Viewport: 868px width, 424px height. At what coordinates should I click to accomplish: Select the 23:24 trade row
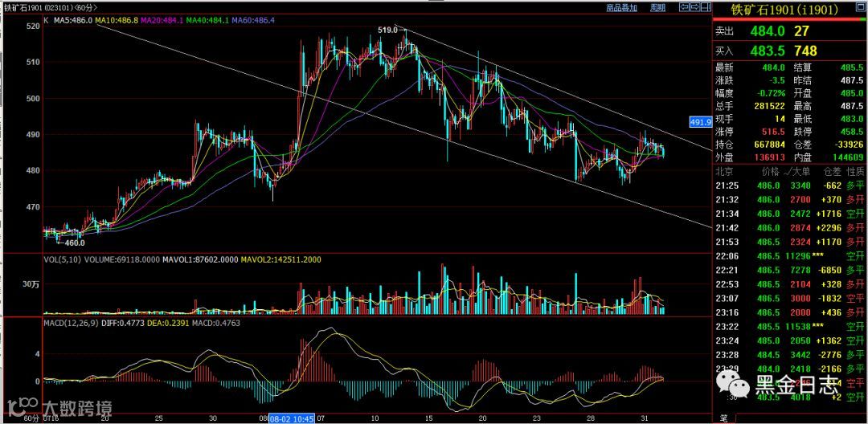pyautogui.click(x=791, y=343)
